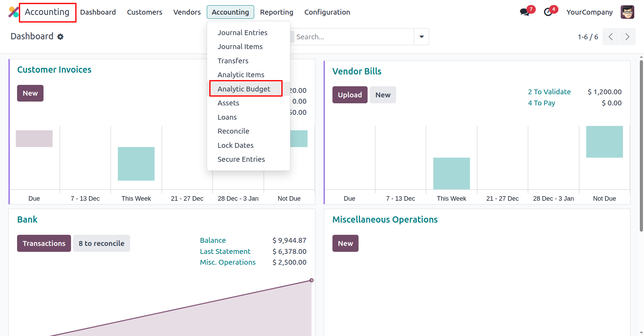The height and width of the screenshot is (336, 644).
Task: Go to next page arrow
Action: point(627,37)
